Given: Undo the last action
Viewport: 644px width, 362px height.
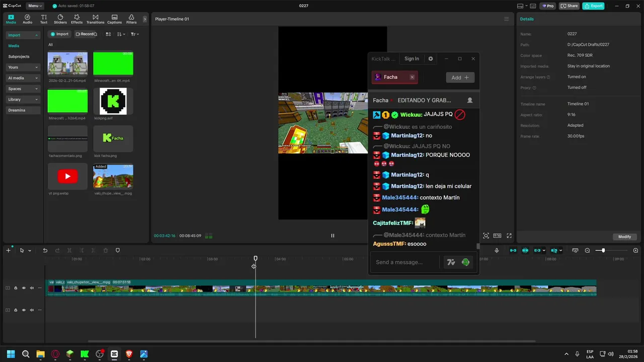Looking at the screenshot, I should tap(45, 250).
